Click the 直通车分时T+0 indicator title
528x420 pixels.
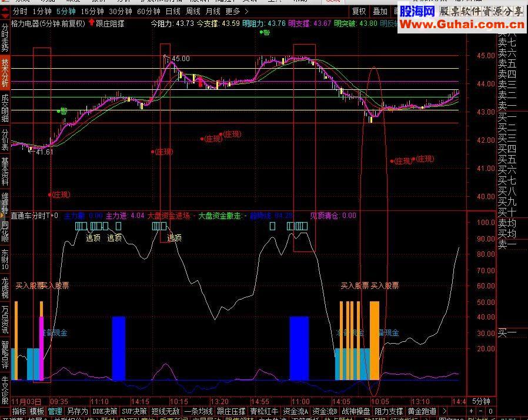coord(34,216)
